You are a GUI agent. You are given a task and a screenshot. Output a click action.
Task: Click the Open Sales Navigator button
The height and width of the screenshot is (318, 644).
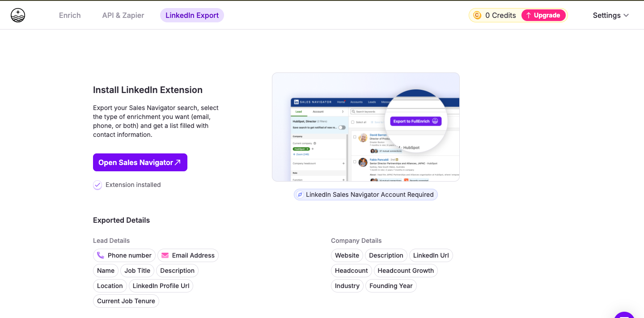tap(140, 162)
